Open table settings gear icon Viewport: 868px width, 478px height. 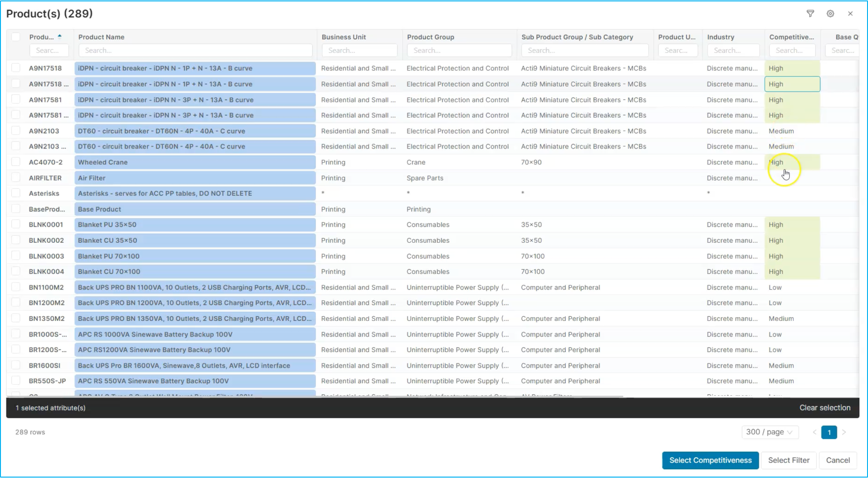830,14
